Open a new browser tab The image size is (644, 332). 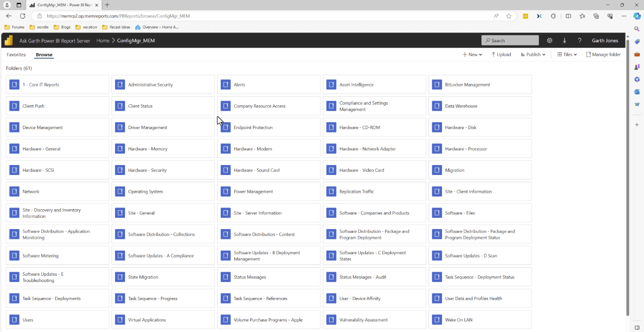[107, 5]
